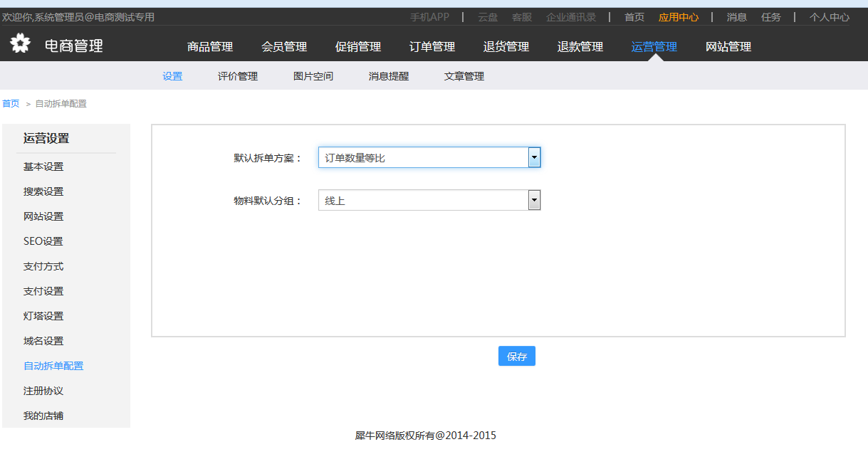The image size is (868, 474).
Task: Open 网站设置 in the sidebar
Action: (x=43, y=216)
